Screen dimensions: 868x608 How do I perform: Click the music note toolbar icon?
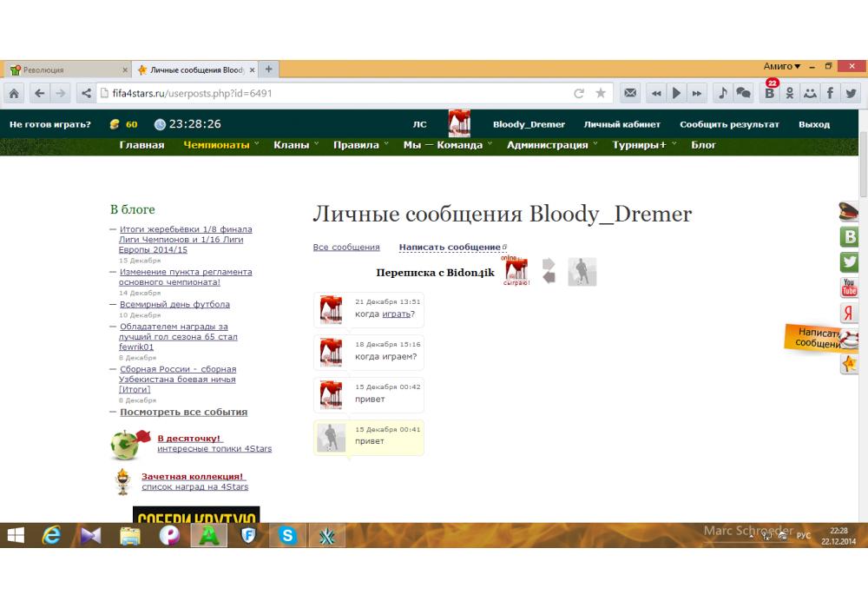click(x=722, y=93)
